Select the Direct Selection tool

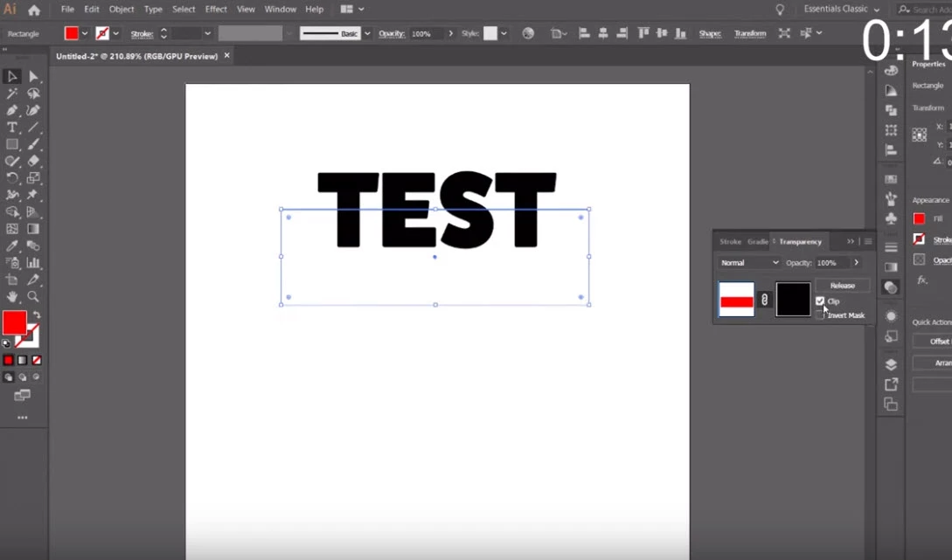point(33,77)
